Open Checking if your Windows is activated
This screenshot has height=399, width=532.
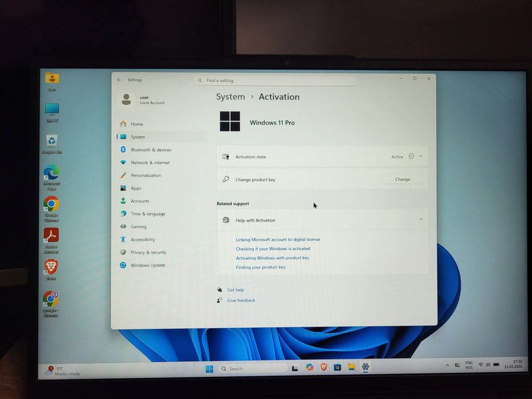point(273,249)
